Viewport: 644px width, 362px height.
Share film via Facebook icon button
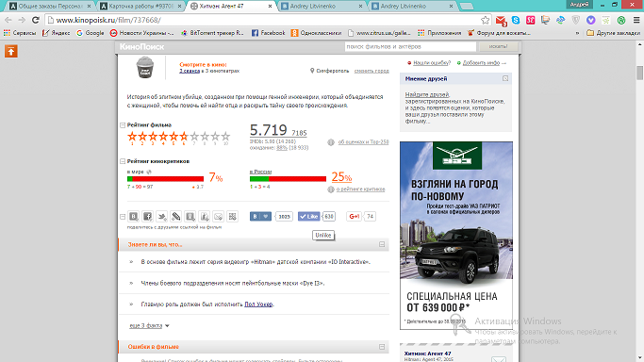[x=147, y=216]
